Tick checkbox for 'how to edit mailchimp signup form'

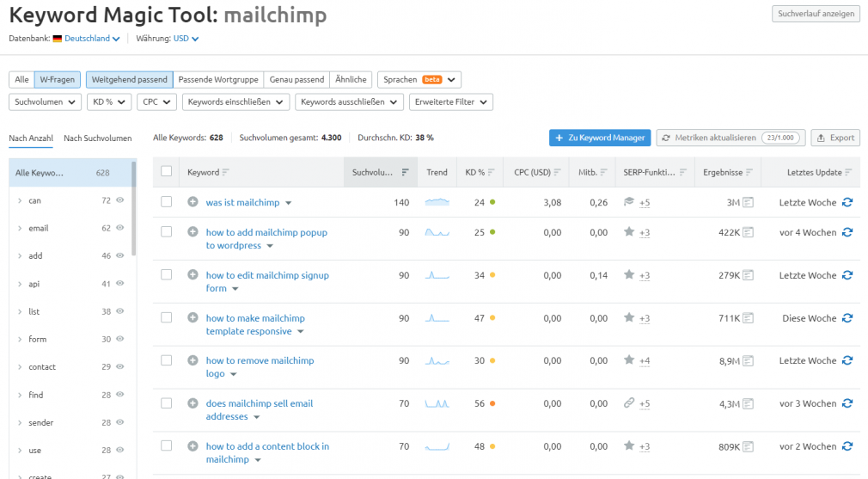(x=166, y=274)
